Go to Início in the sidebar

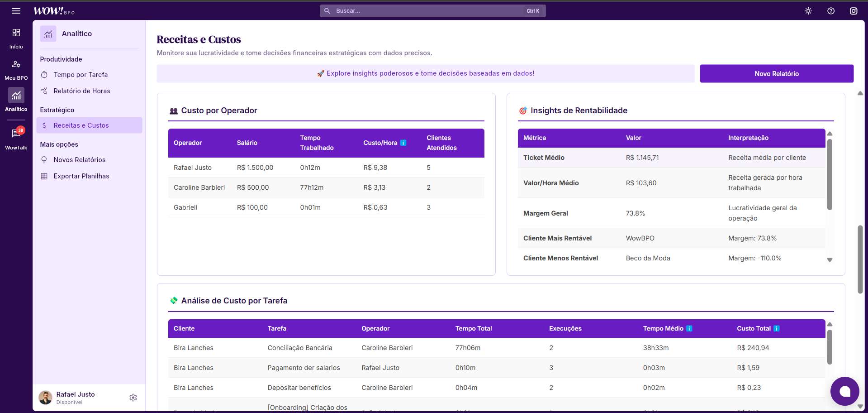click(x=16, y=38)
